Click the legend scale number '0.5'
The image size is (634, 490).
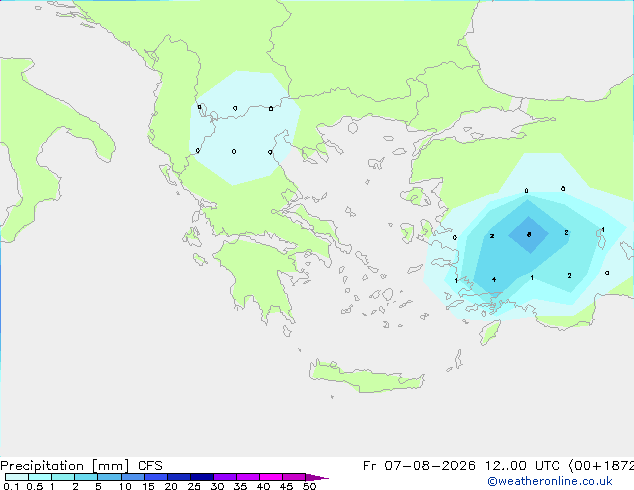pyautogui.click(x=35, y=486)
